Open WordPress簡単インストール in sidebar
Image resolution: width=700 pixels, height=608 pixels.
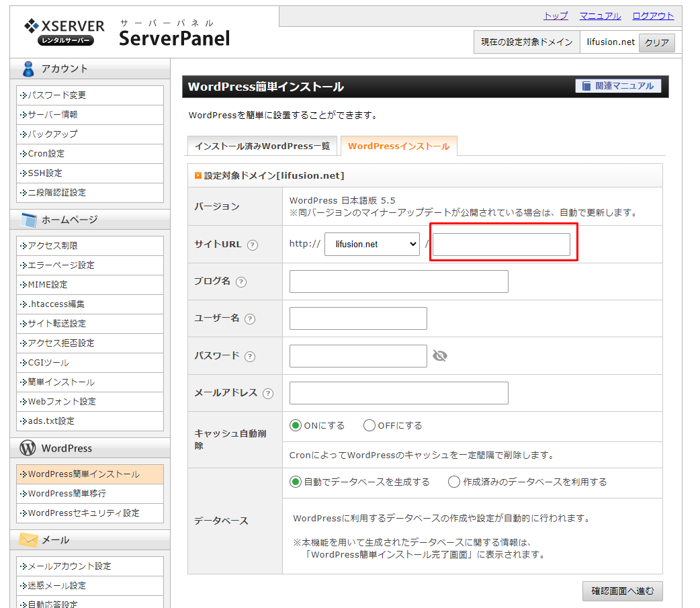90,474
